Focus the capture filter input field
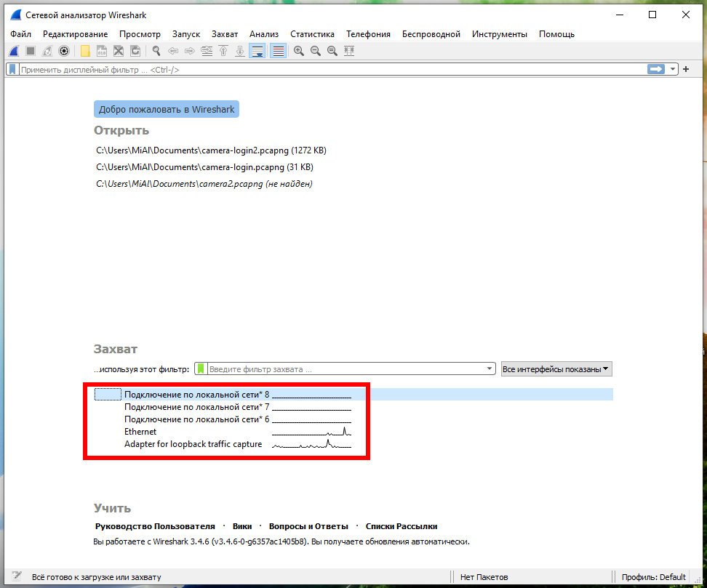707x588 pixels. (x=346, y=369)
